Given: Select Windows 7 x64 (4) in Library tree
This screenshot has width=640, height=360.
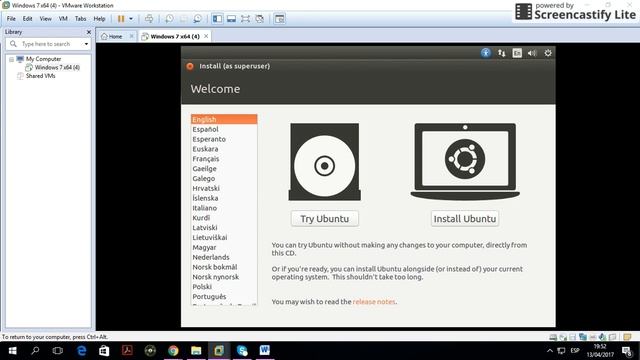Looking at the screenshot, I should [x=57, y=67].
